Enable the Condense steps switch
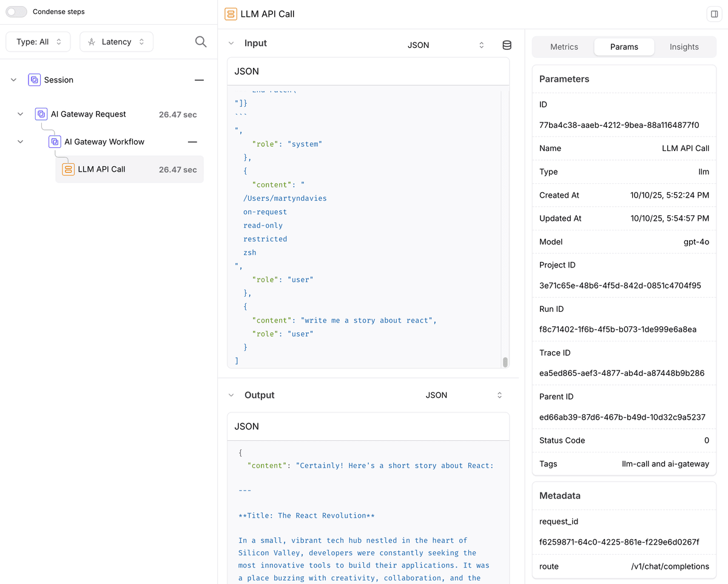 tap(16, 11)
